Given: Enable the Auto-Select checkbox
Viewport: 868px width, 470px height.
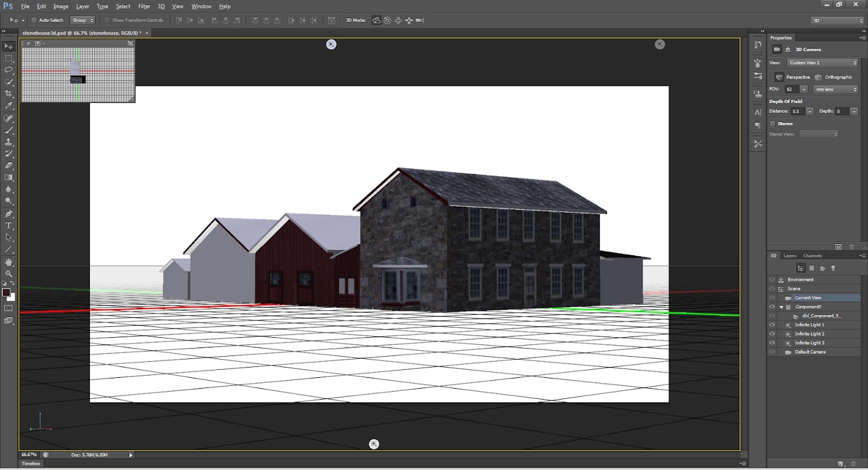Looking at the screenshot, I should point(34,20).
